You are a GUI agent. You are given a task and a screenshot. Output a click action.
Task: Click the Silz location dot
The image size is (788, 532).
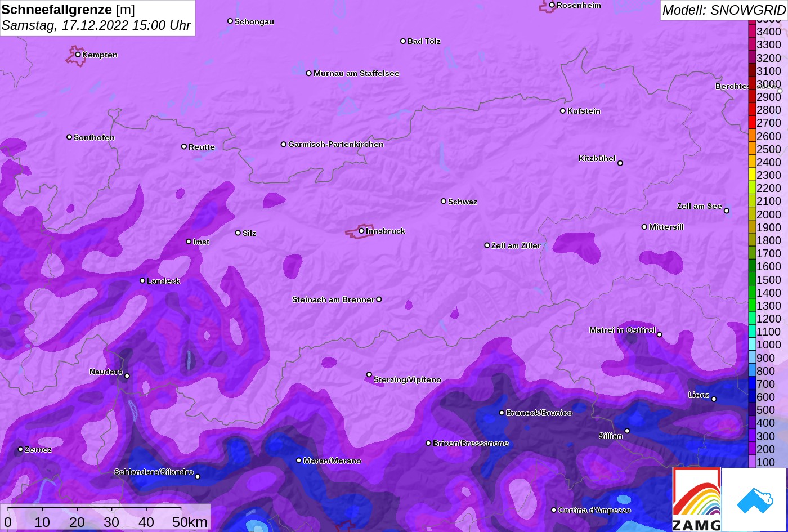[x=238, y=233]
